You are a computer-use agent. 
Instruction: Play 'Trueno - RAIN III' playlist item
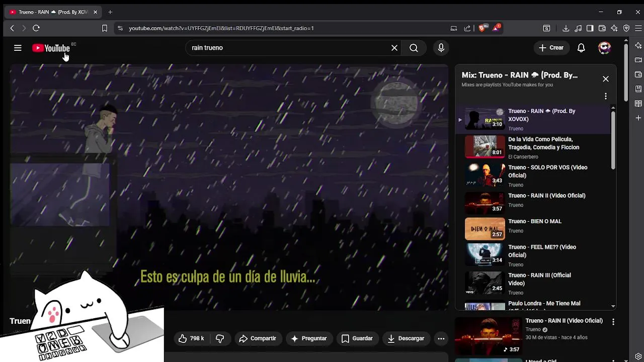532,284
